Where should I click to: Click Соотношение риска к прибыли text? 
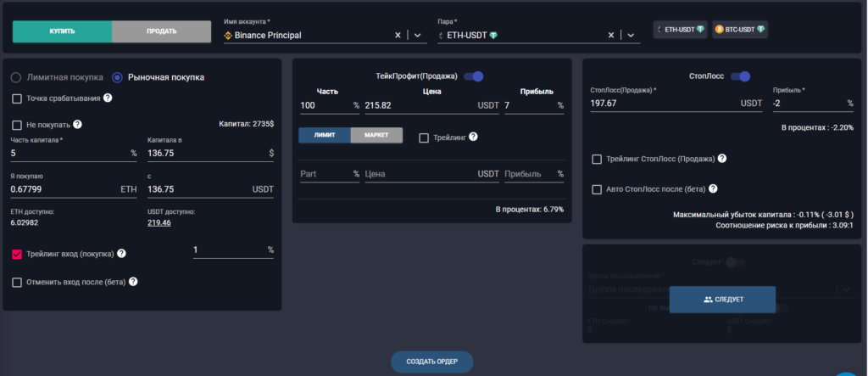click(x=784, y=225)
